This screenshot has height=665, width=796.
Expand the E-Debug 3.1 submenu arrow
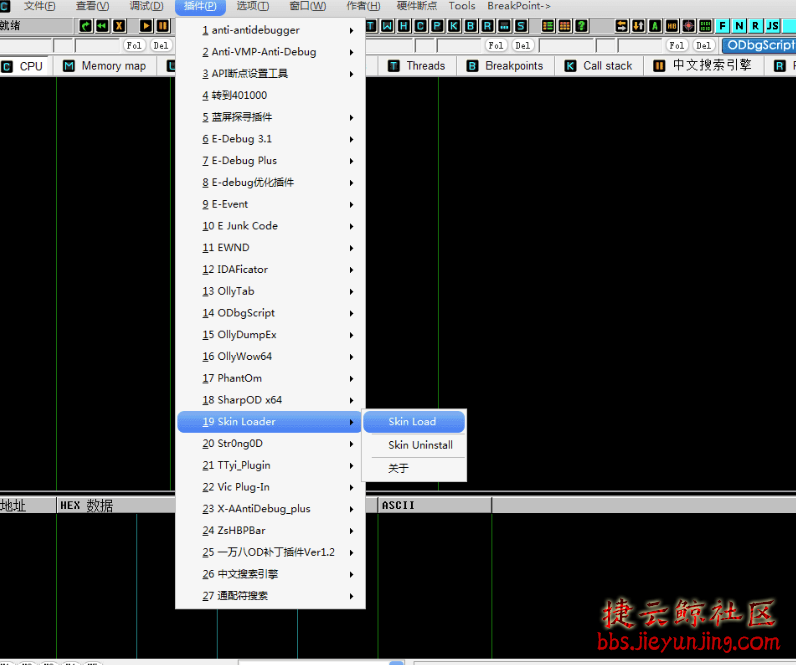coord(351,139)
